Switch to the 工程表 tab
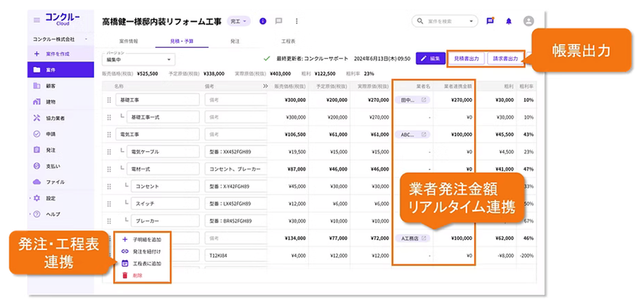The image size is (644, 308). pyautogui.click(x=288, y=41)
